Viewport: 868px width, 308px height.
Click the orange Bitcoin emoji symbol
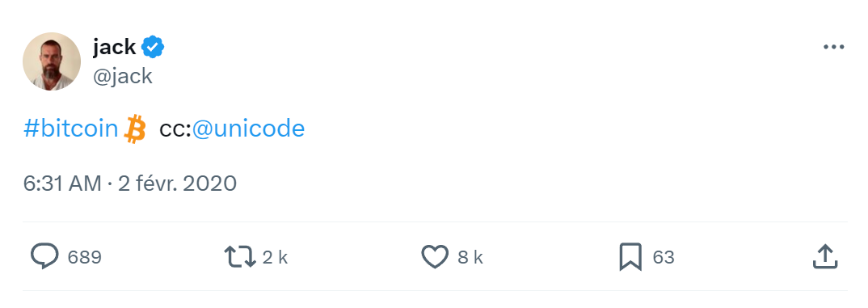[x=134, y=129]
